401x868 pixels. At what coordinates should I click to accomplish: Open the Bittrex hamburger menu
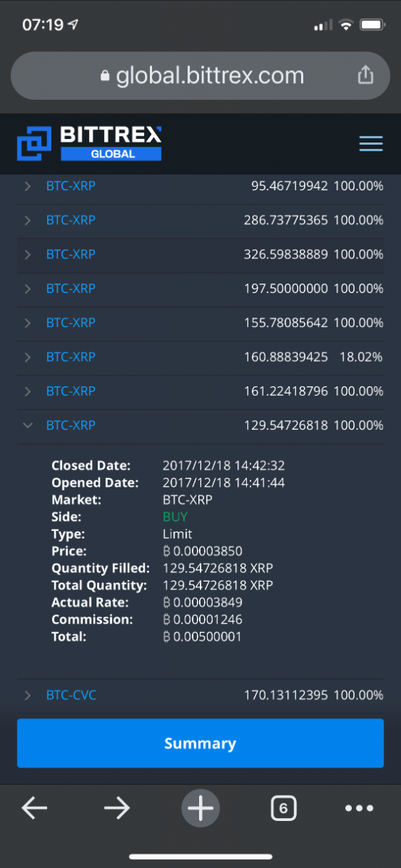coord(371,143)
